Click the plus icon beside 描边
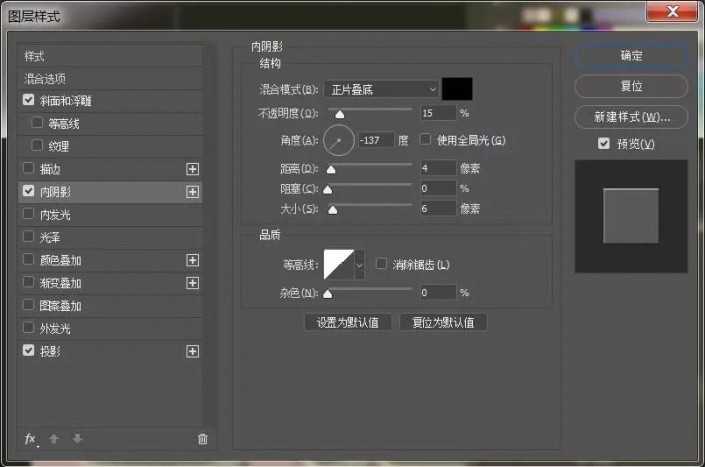Screen dimensions: 705x467 pyautogui.click(x=193, y=168)
